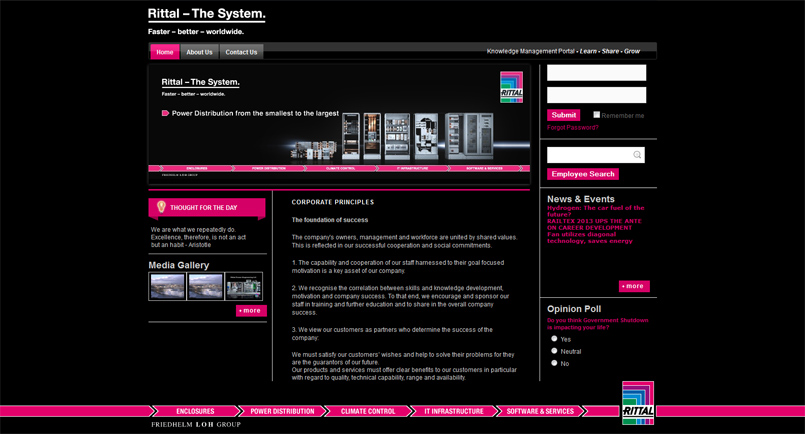
Task: Open the first Media Gallery thumbnail
Action: (167, 286)
